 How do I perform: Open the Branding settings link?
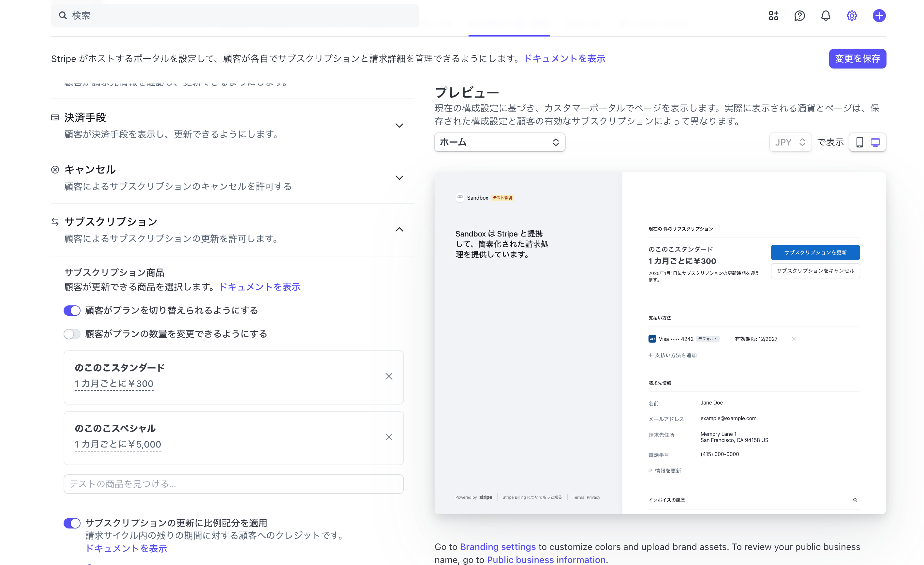[x=497, y=547]
